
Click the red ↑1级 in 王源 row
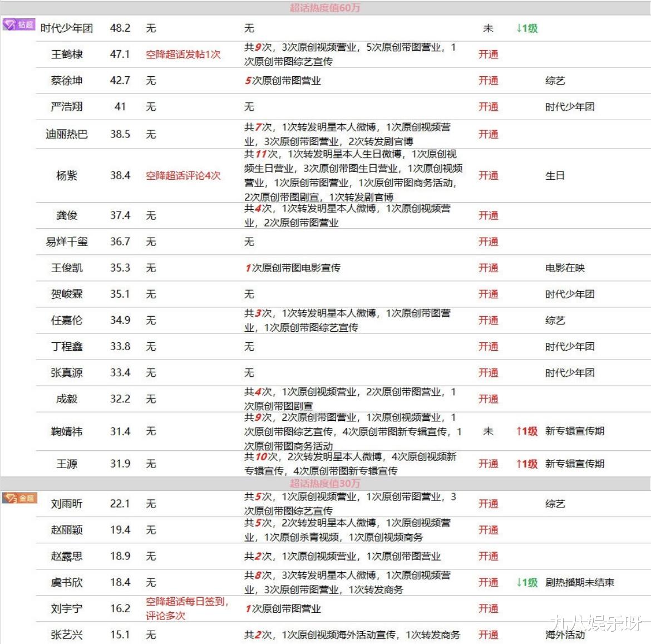[527, 464]
